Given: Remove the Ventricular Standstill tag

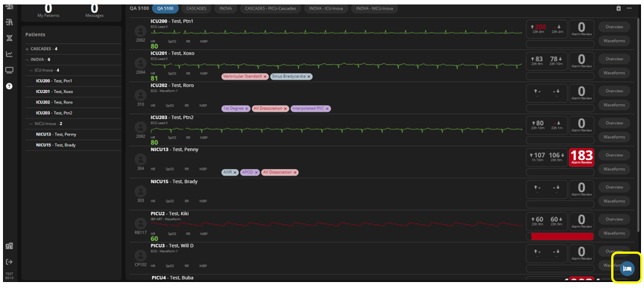Looking at the screenshot, I should click(265, 77).
